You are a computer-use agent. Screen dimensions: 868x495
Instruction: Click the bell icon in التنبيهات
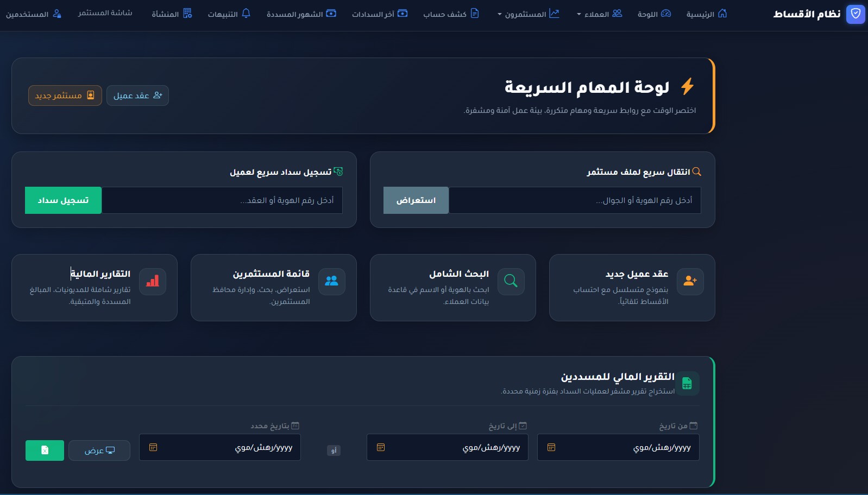[246, 13]
